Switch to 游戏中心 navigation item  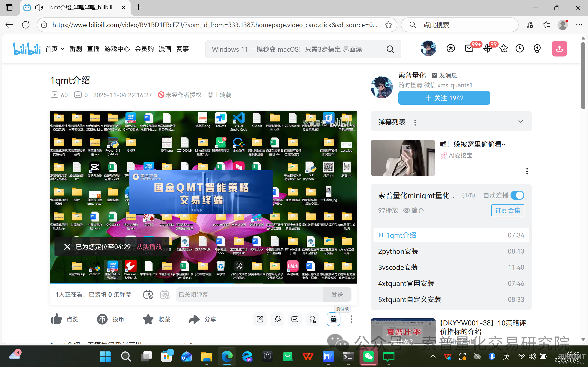[117, 49]
